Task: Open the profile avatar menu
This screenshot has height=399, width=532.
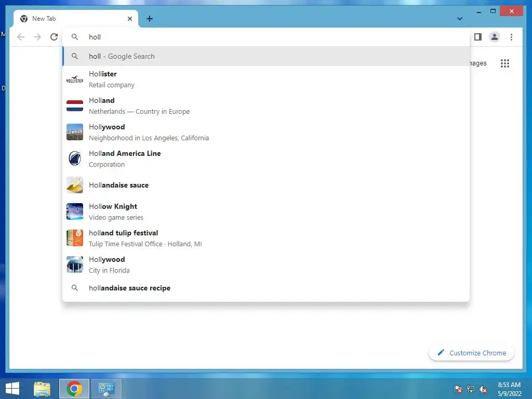Action: point(495,37)
